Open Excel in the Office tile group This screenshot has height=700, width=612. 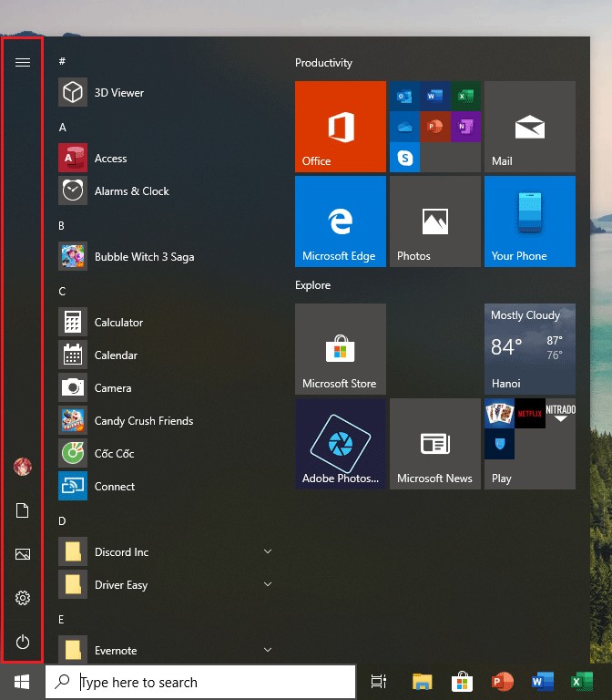click(465, 96)
